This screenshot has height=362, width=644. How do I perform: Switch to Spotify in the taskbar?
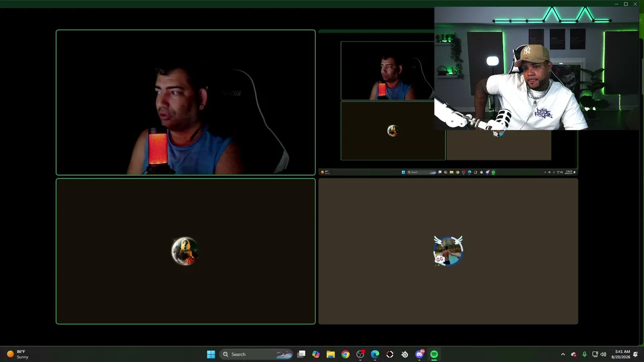pos(434,354)
